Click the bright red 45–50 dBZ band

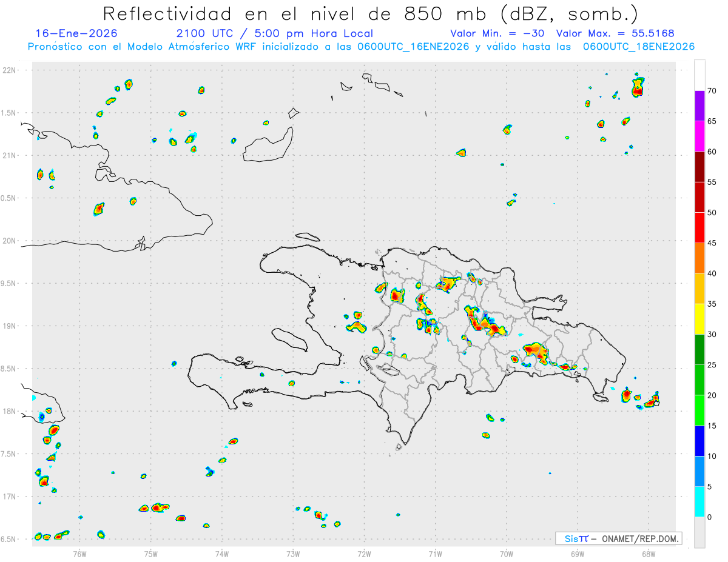(699, 228)
